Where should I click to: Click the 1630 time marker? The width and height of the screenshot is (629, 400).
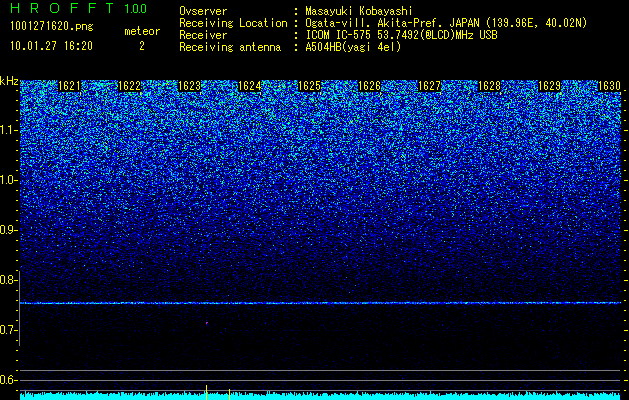609,86
